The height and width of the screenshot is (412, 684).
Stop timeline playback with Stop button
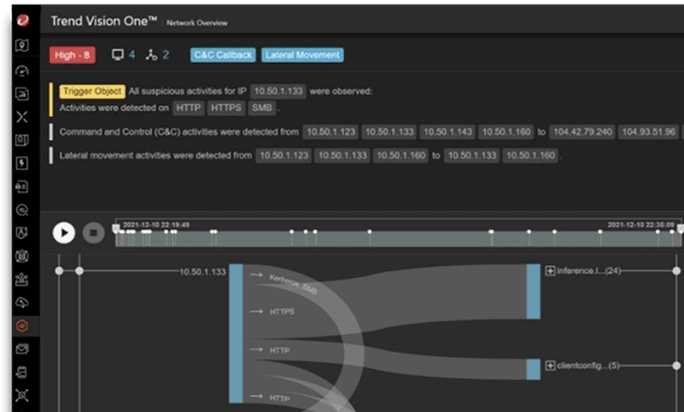[93, 233]
